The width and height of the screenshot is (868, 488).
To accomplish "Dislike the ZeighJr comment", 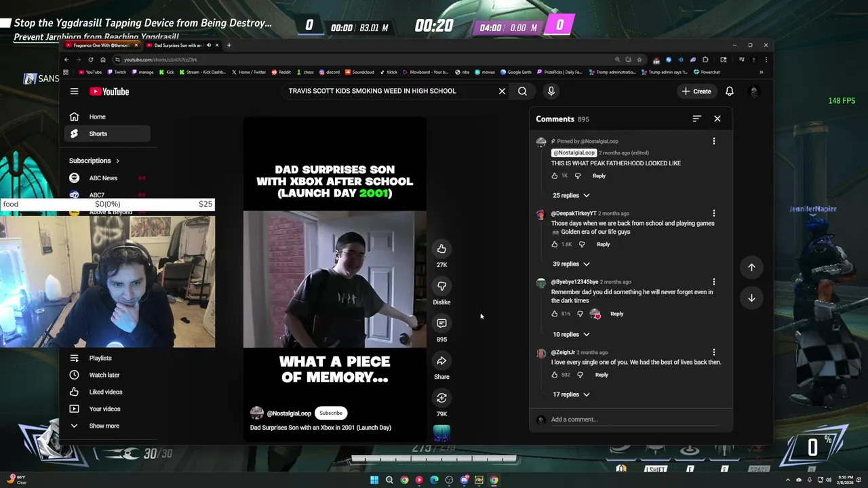I will coord(580,375).
